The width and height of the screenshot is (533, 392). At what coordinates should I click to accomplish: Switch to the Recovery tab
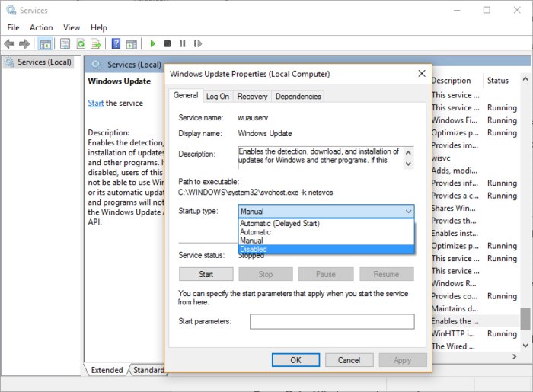[x=252, y=97]
